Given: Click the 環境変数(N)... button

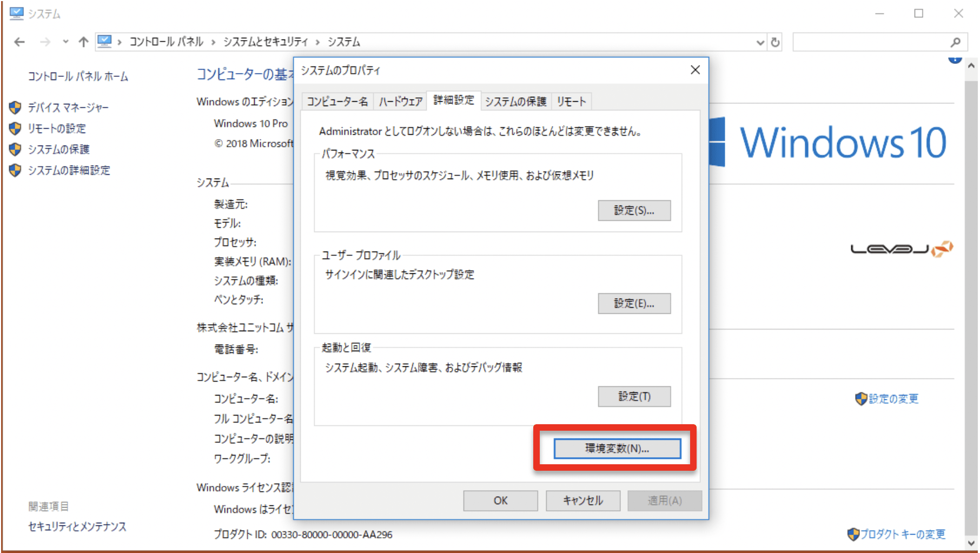Looking at the screenshot, I should (x=617, y=449).
